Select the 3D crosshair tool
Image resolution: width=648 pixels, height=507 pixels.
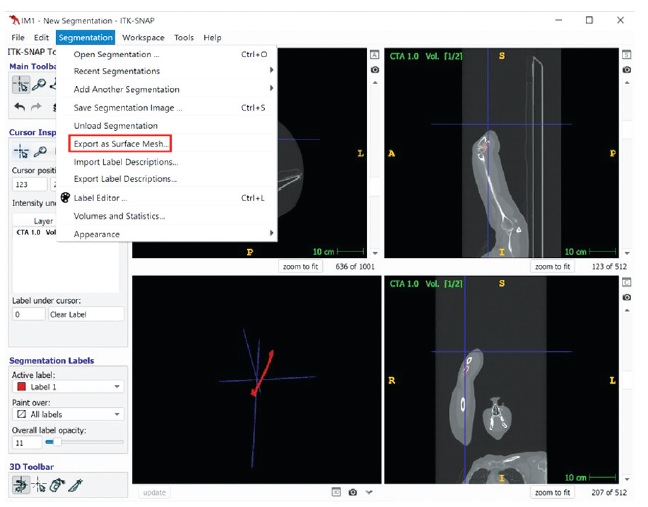tap(39, 484)
